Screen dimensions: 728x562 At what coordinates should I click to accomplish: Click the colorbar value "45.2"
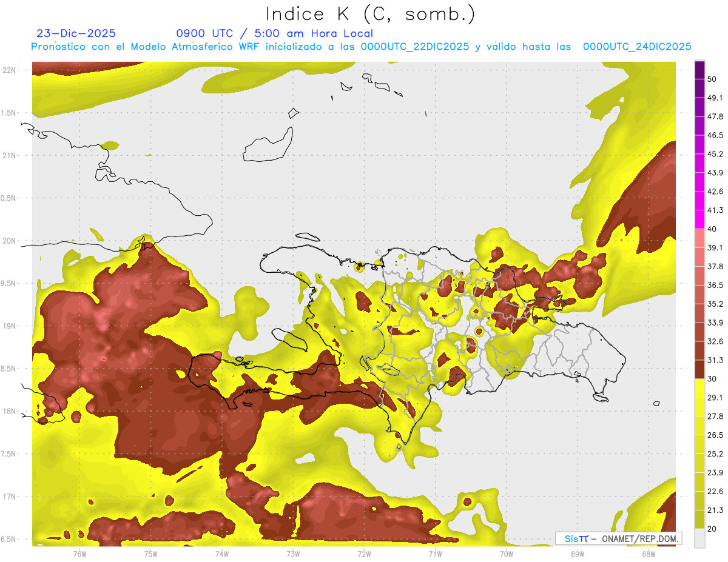715,154
